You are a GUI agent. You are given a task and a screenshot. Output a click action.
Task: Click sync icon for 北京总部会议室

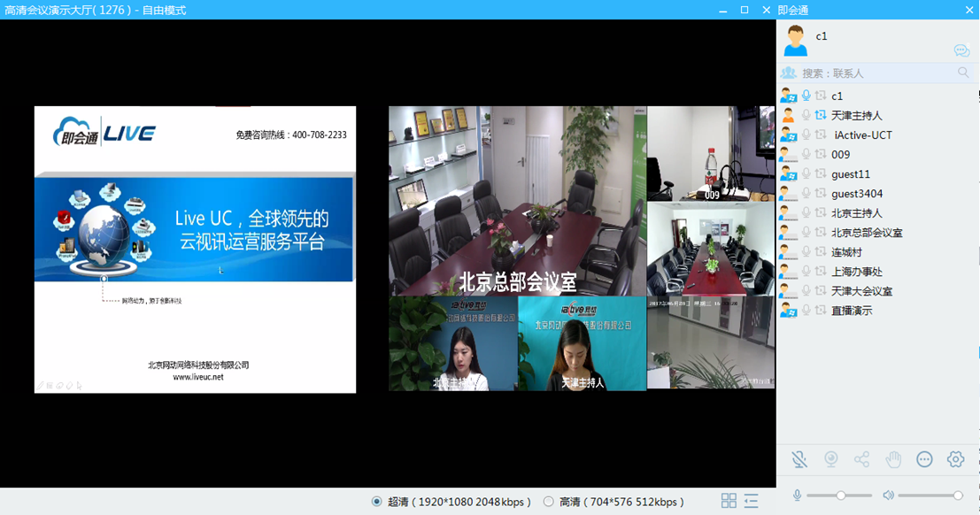coord(821,232)
